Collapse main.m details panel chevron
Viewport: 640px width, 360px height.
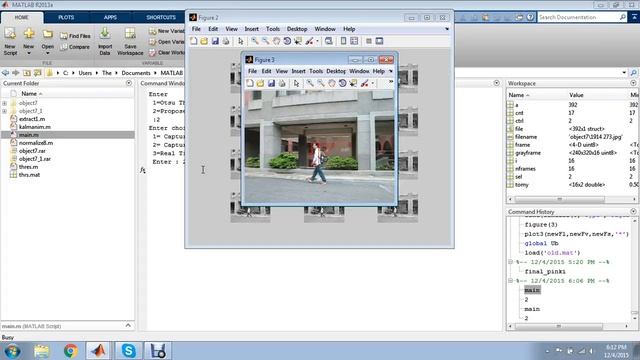pos(128,326)
